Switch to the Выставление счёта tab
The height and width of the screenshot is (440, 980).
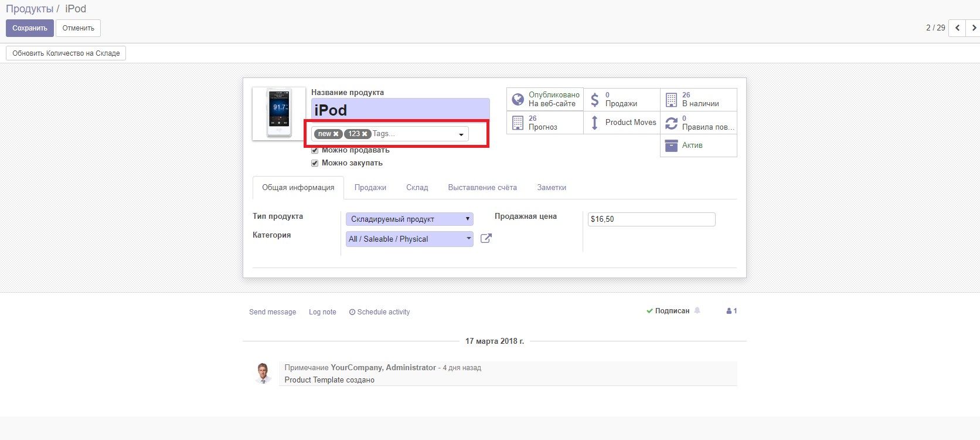(x=482, y=188)
